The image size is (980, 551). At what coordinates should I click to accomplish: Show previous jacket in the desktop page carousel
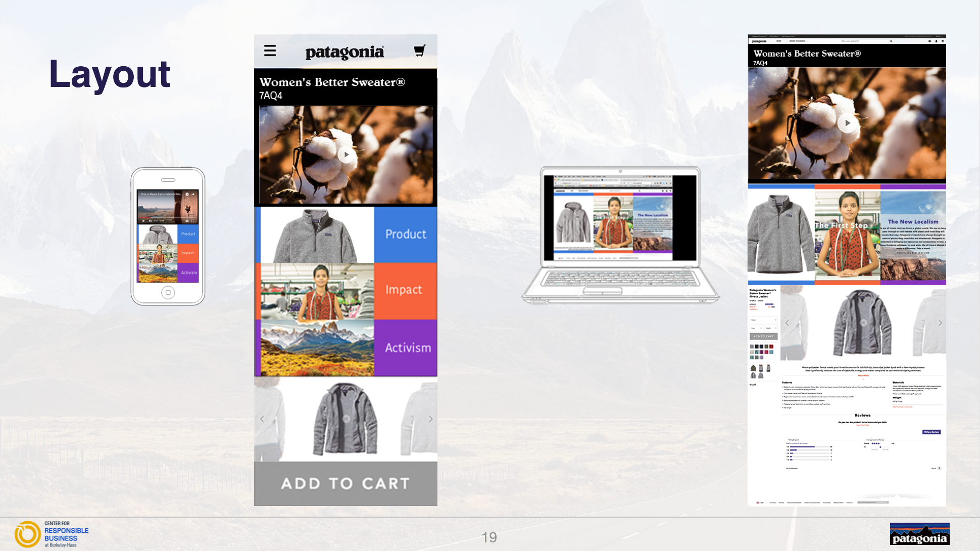[787, 323]
